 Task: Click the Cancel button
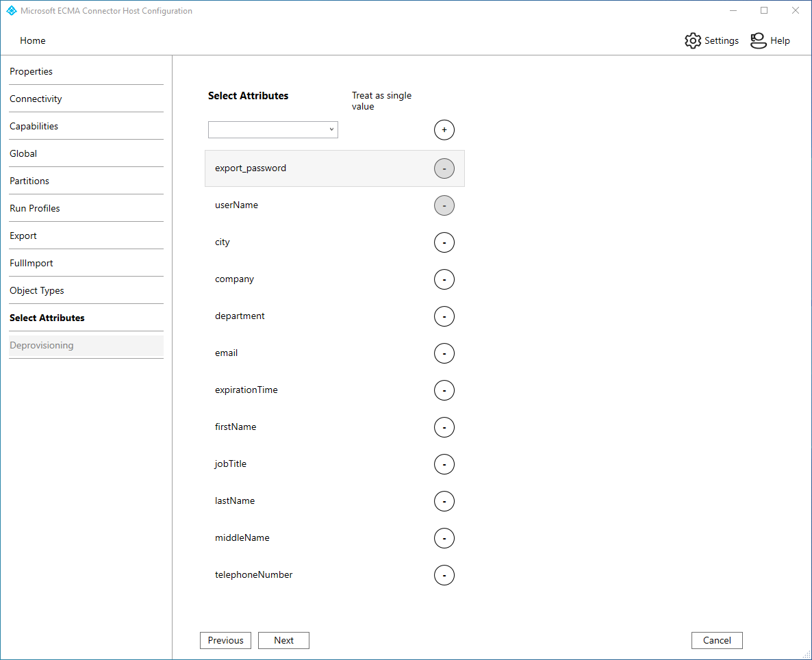tap(717, 640)
